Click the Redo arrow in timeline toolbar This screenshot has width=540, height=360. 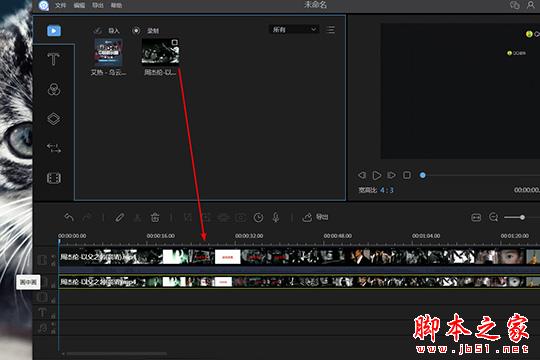[x=87, y=217]
